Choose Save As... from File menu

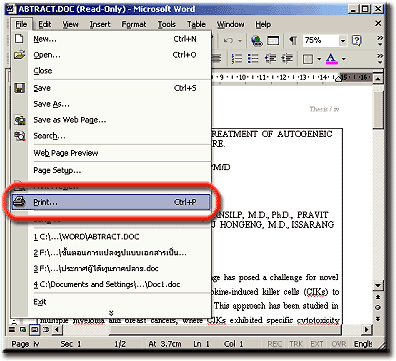click(111, 104)
